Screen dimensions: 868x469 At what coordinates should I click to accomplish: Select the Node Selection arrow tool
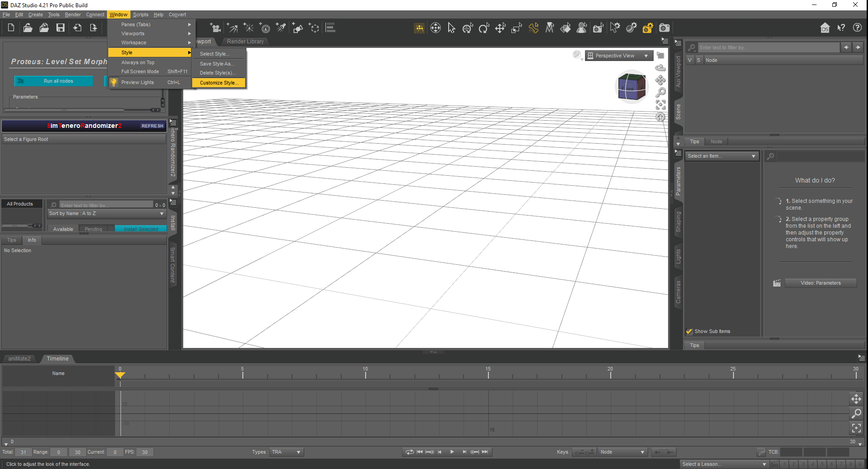click(x=451, y=28)
